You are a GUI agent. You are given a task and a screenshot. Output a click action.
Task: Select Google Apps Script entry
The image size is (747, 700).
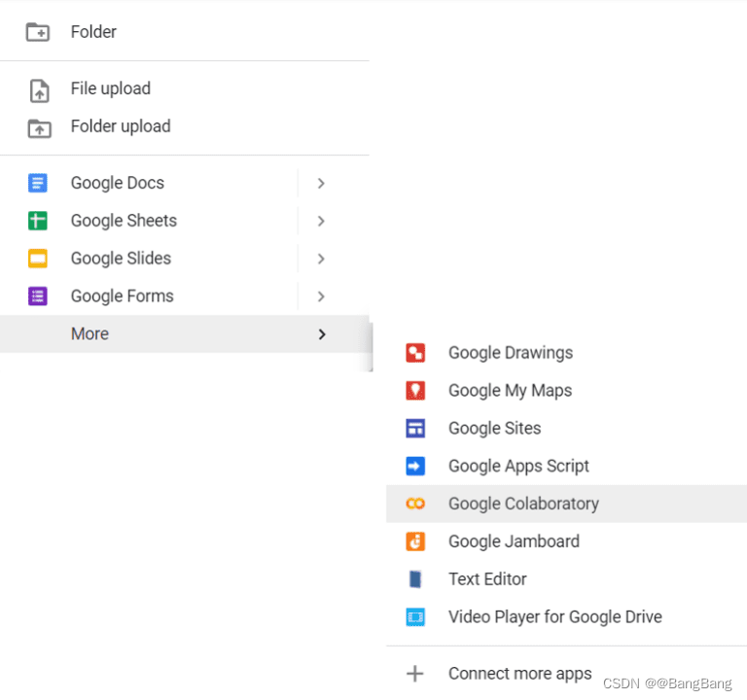click(x=566, y=466)
